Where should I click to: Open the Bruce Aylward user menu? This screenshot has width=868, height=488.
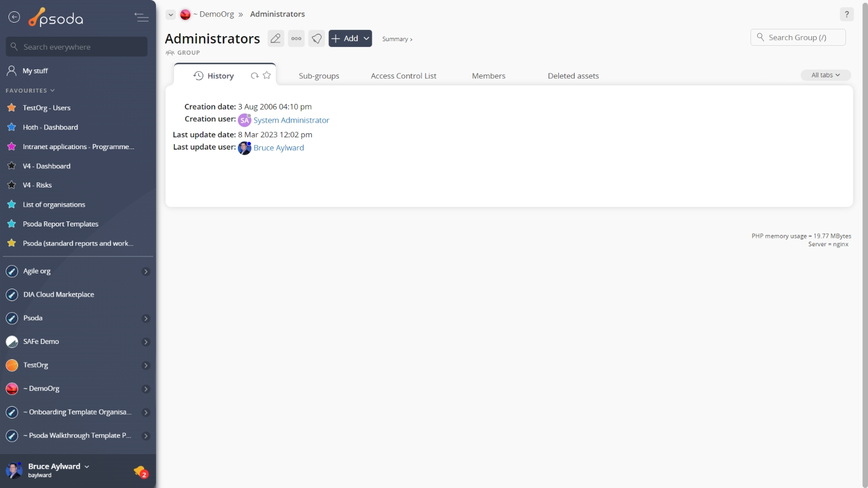click(x=59, y=467)
